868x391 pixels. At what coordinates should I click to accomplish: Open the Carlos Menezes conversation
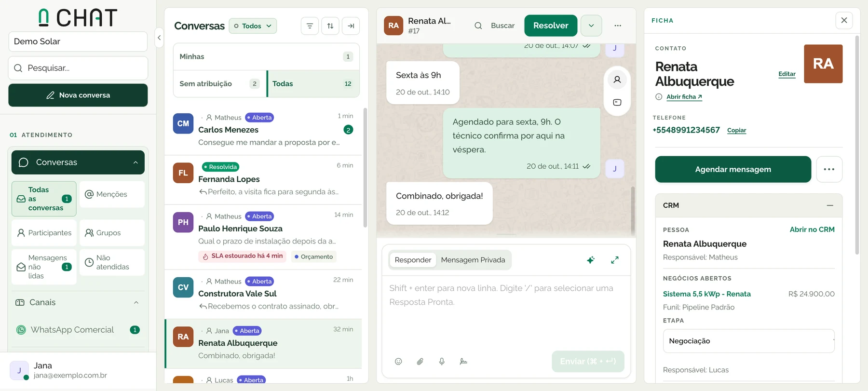tap(263, 130)
